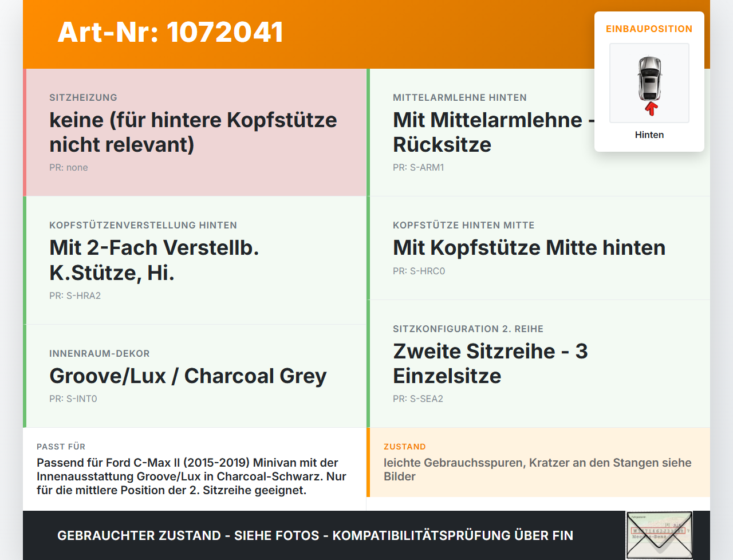Viewport: 733px width, 560px height.
Task: Click the PR: S-HRC0 code
Action: (419, 271)
